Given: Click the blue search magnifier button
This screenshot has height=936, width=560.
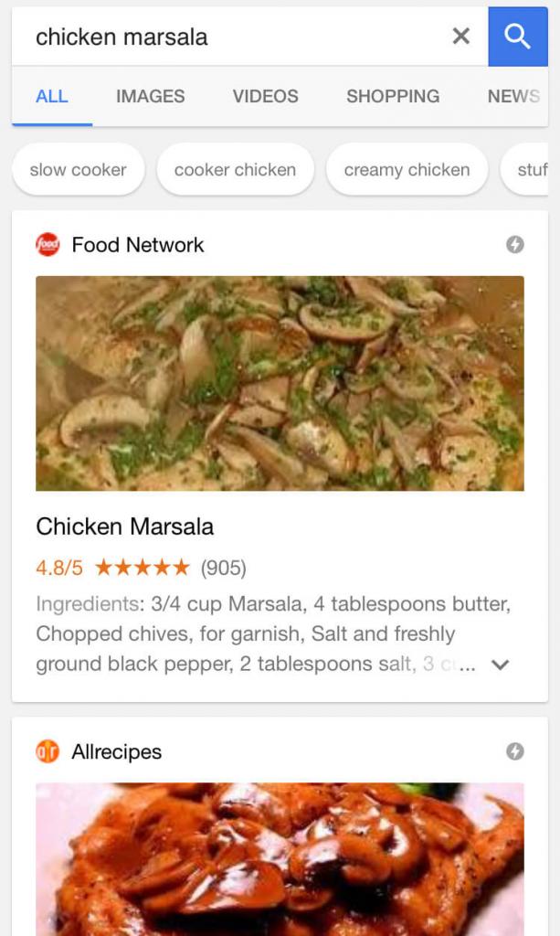Looking at the screenshot, I should pyautogui.click(x=517, y=37).
